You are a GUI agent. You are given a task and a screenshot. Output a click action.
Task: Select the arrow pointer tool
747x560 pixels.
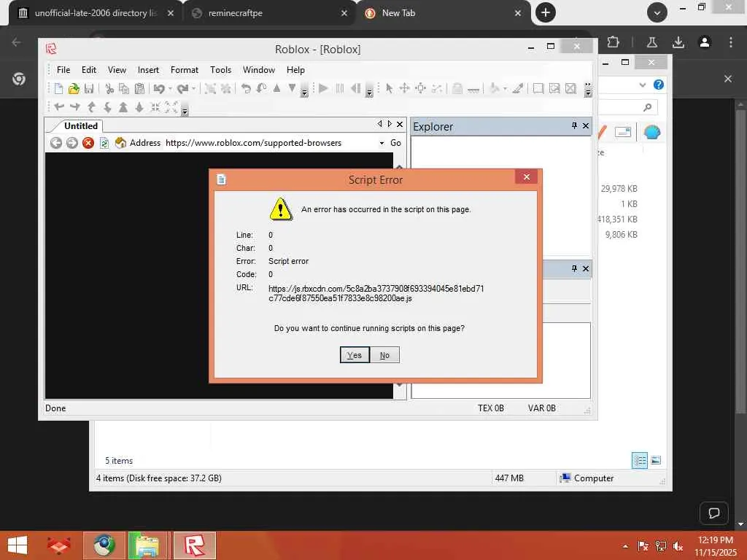click(390, 88)
